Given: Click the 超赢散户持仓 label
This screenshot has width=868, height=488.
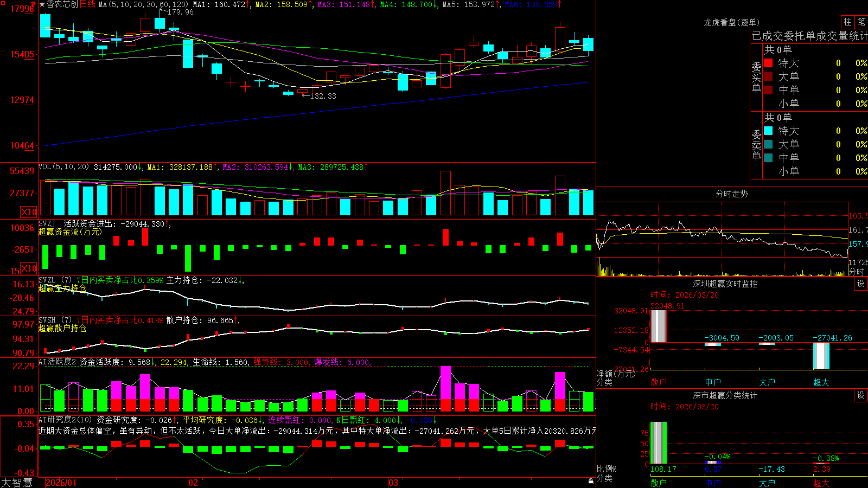Looking at the screenshot, I should pyautogui.click(x=62, y=328).
